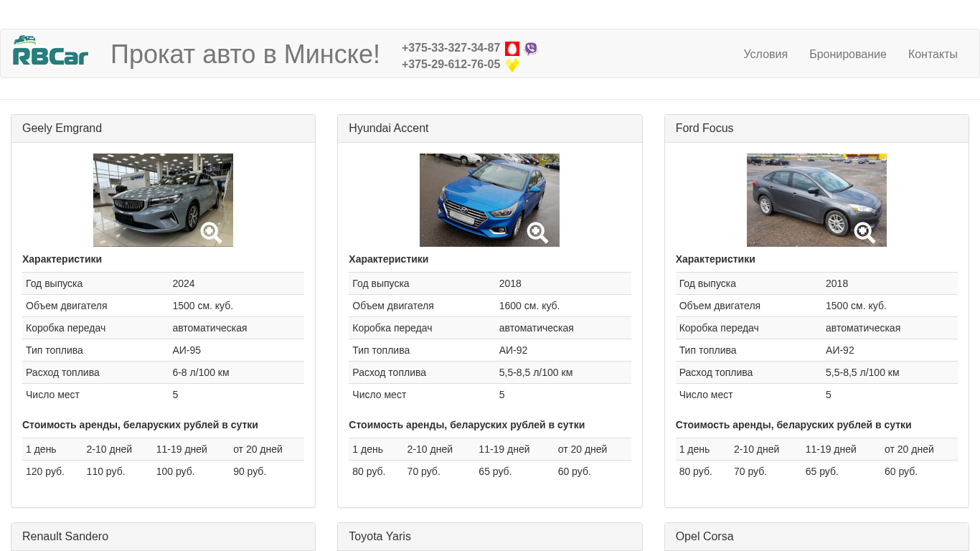Click Ford Focus от 20 дней column header
The width and height of the screenshot is (980, 551).
pos(909,449)
